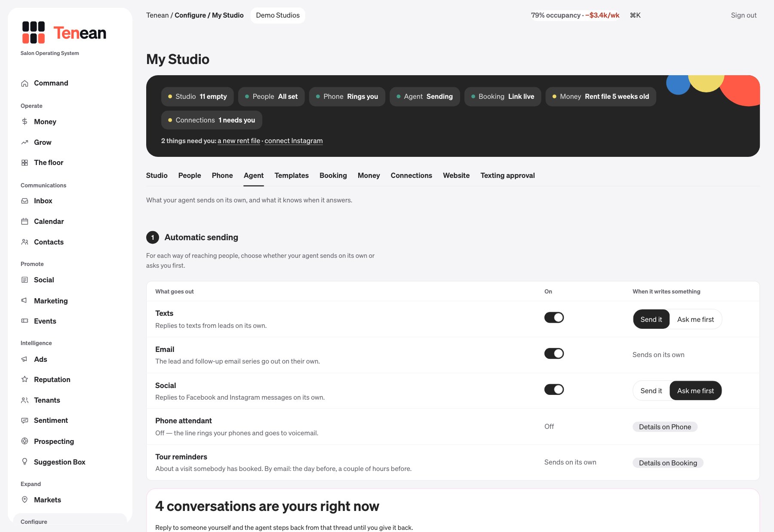Open the Demo Studios switcher
The image size is (774, 532).
click(x=278, y=15)
